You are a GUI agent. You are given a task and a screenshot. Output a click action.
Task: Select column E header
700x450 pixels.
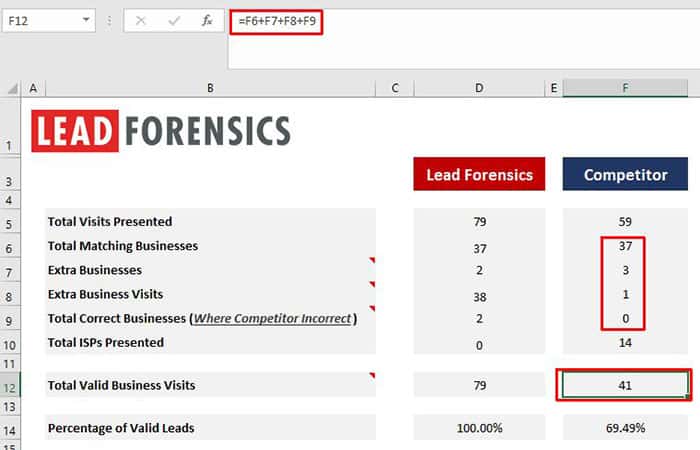[x=554, y=88]
